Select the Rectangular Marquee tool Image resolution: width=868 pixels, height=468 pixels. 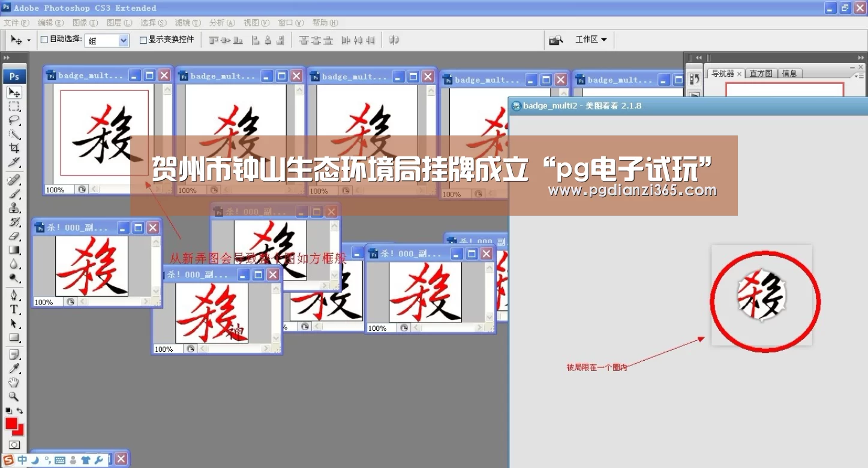pyautogui.click(x=14, y=107)
